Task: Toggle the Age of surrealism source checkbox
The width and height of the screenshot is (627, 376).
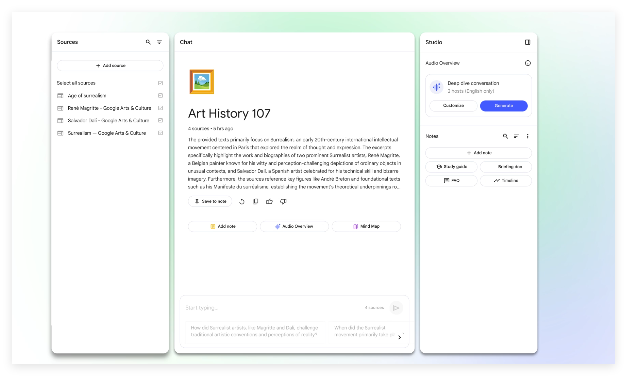Action: click(x=160, y=96)
